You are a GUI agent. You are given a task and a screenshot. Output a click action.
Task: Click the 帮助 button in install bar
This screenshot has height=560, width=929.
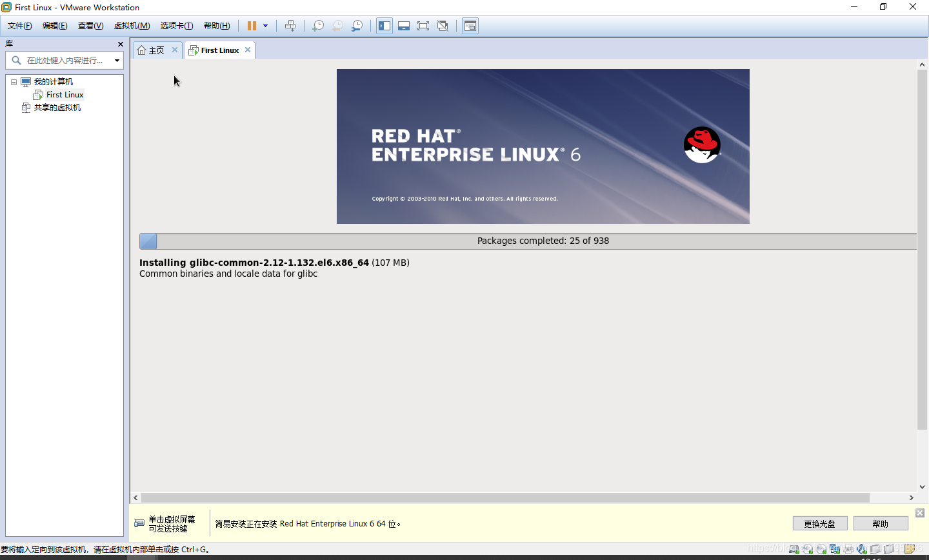[881, 524]
